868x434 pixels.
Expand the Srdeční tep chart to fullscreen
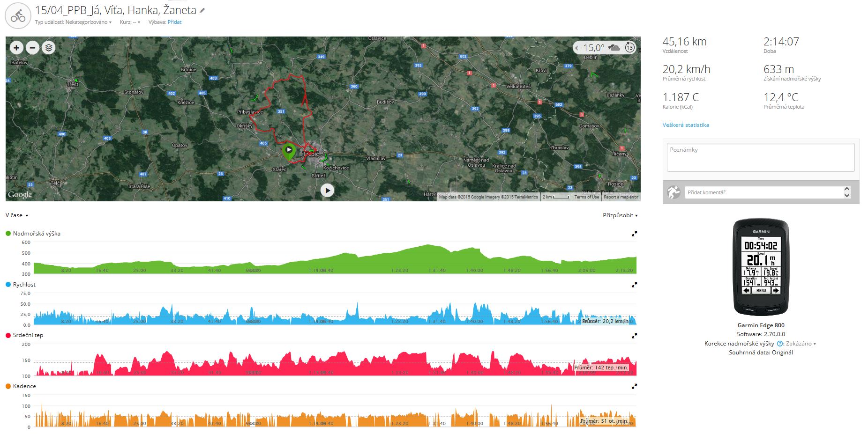pyautogui.click(x=634, y=336)
